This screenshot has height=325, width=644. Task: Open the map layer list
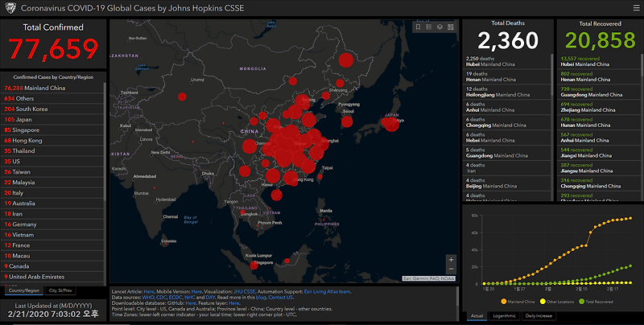pos(440,27)
